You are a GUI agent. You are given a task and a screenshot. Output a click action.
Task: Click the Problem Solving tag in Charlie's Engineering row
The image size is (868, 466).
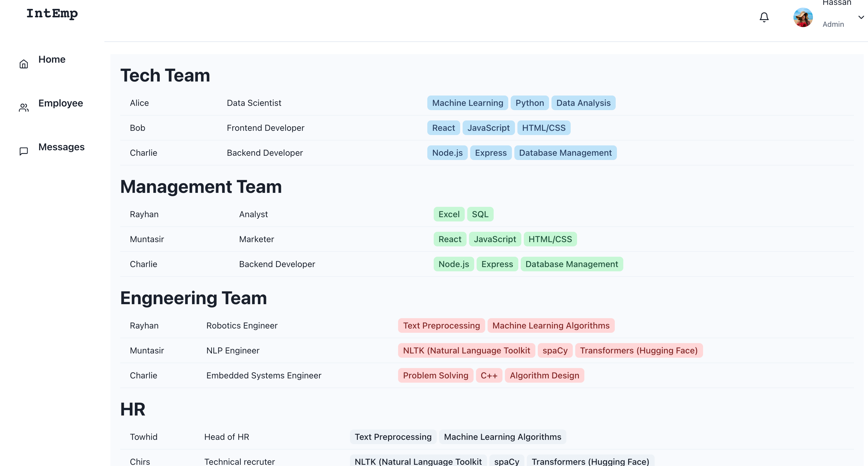point(435,375)
